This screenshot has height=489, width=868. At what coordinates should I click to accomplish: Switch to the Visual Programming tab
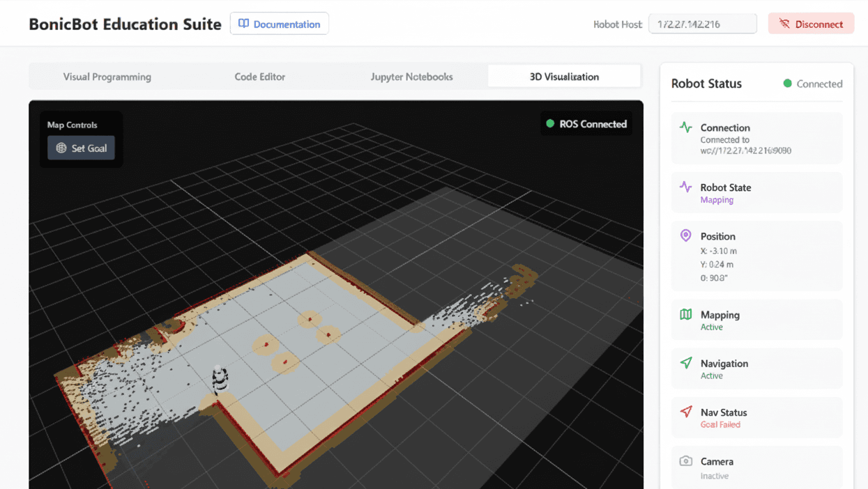pos(107,77)
